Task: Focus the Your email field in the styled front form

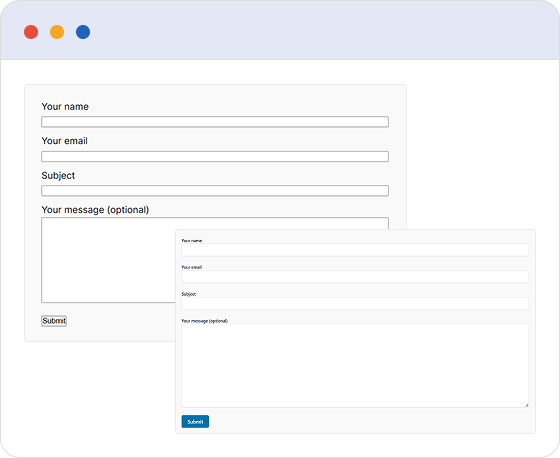Action: [355, 277]
